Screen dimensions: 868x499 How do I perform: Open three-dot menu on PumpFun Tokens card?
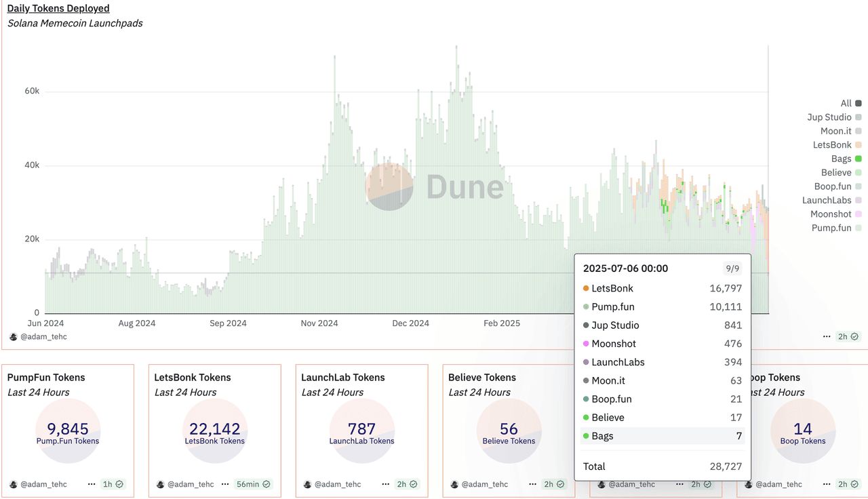click(92, 484)
